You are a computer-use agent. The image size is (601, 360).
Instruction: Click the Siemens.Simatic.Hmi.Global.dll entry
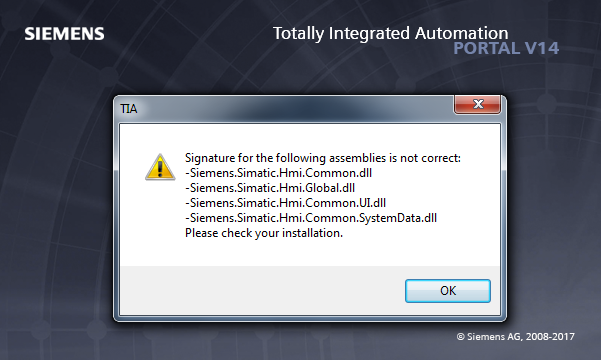tap(270, 188)
